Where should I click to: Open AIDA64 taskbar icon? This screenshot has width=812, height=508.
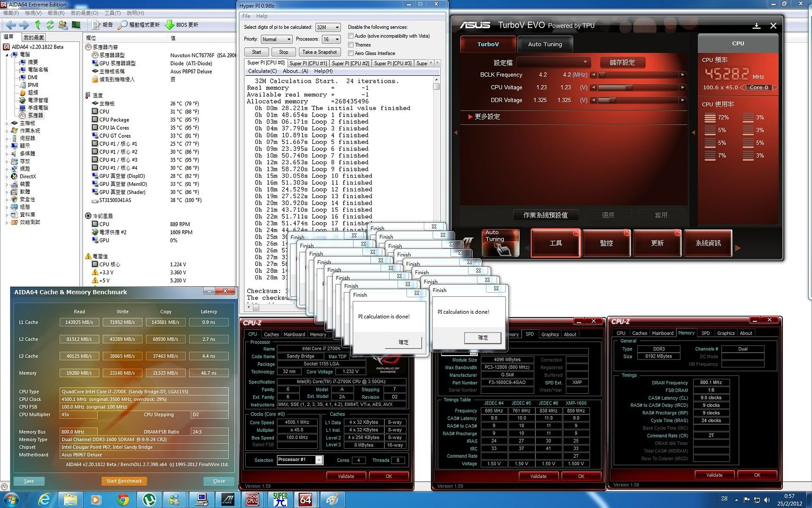click(306, 500)
